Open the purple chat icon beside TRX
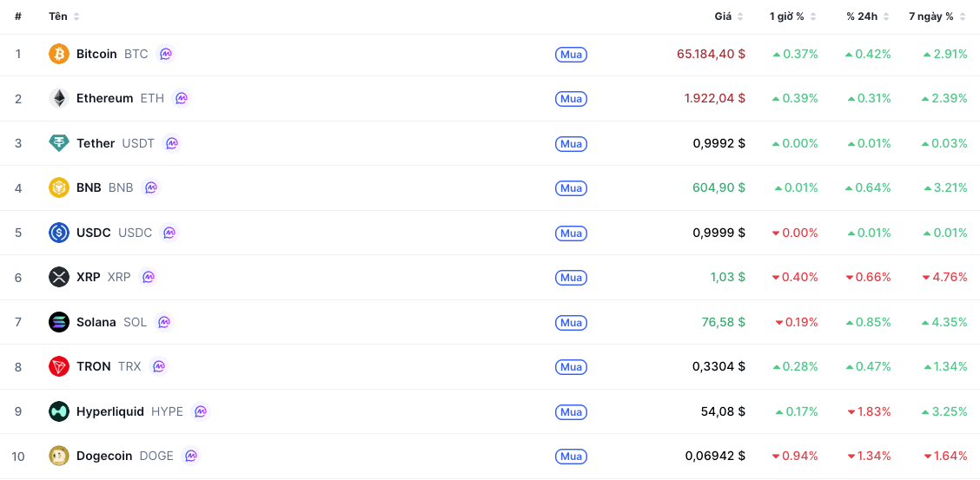Image resolution: width=980 pixels, height=480 pixels. click(x=159, y=366)
